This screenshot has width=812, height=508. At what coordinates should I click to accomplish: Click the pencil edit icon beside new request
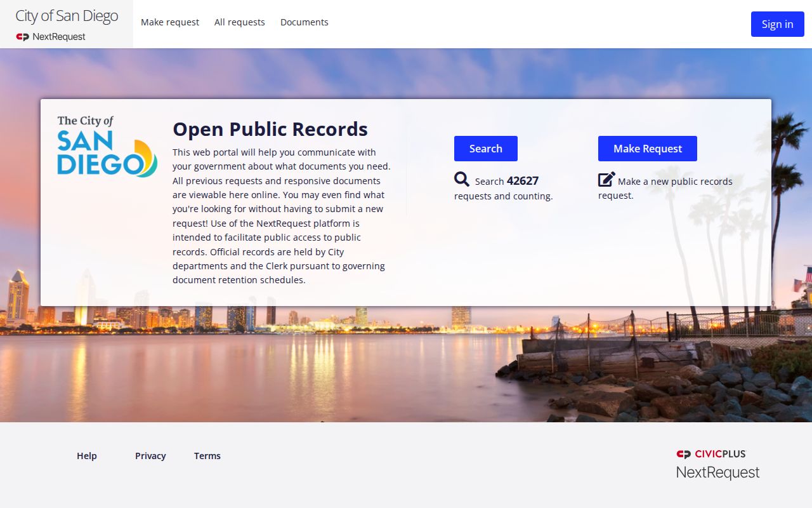coord(606,179)
